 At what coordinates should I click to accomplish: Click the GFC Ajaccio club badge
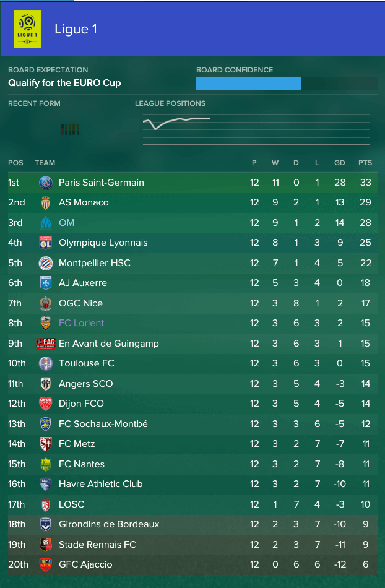[46, 564]
